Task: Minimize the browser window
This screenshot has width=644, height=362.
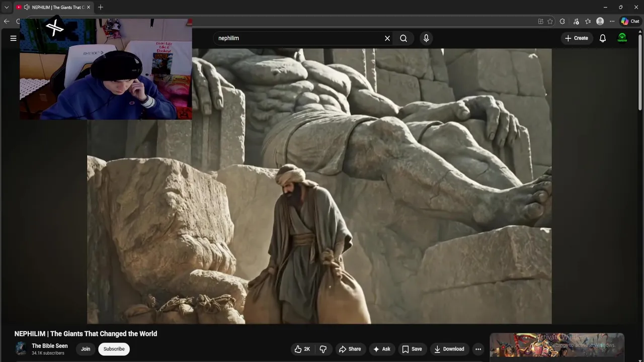Action: click(x=605, y=7)
